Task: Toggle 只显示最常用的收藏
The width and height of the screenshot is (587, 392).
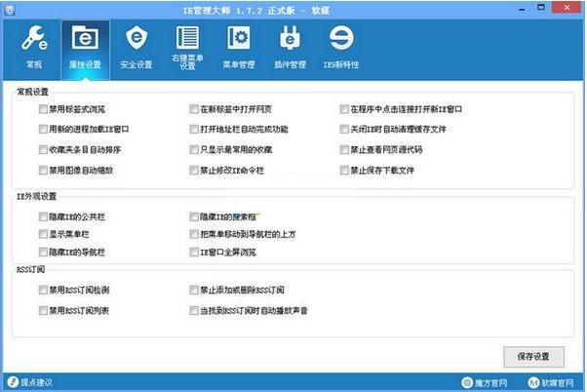Action: click(x=194, y=150)
